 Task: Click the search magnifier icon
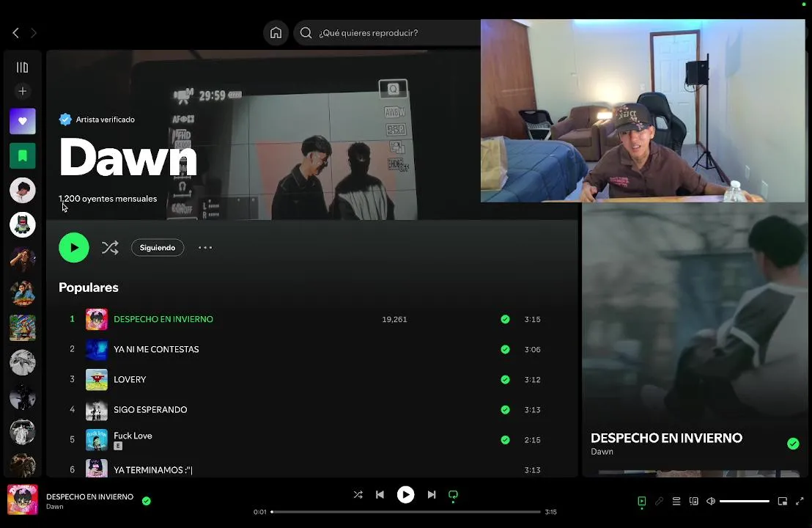point(306,33)
